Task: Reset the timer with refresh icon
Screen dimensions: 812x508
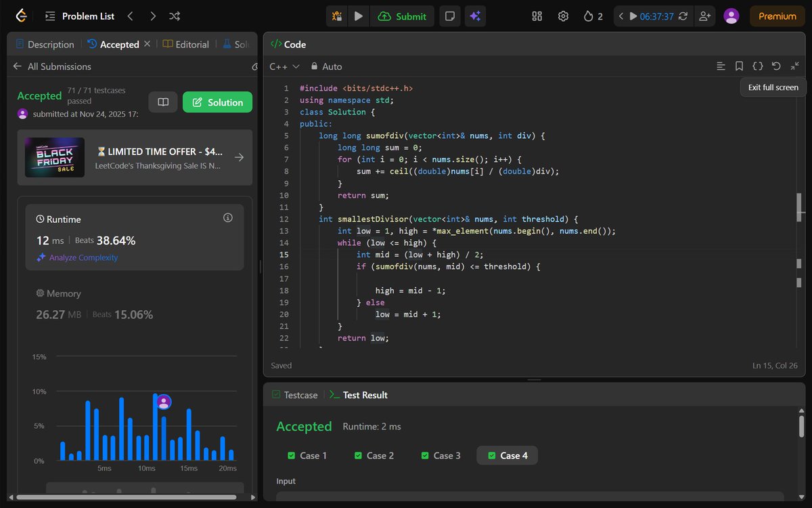Action: (x=683, y=16)
